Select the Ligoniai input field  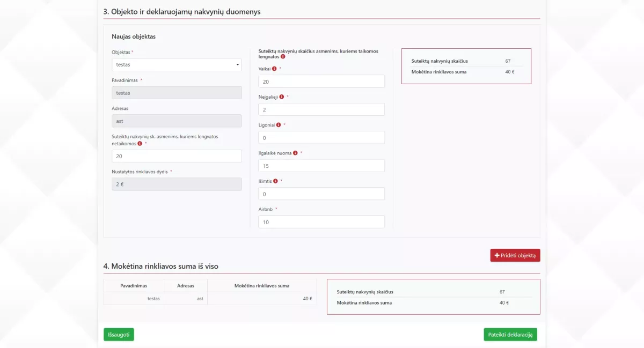(321, 138)
